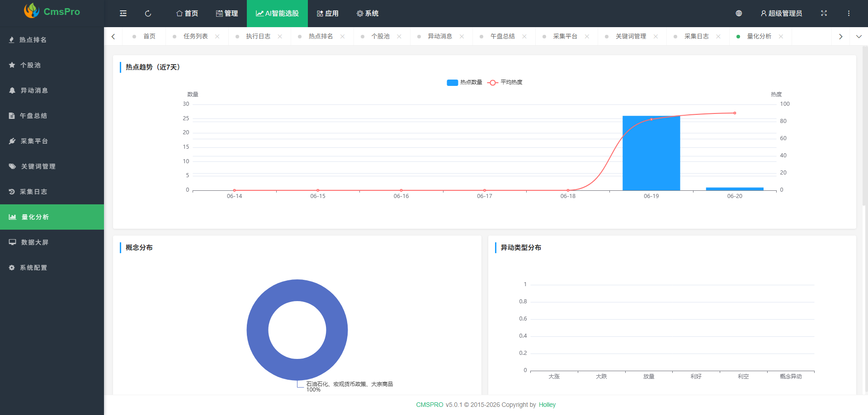
Task: Click the 午盘总结 document icon in the sidebar
Action: (12, 116)
